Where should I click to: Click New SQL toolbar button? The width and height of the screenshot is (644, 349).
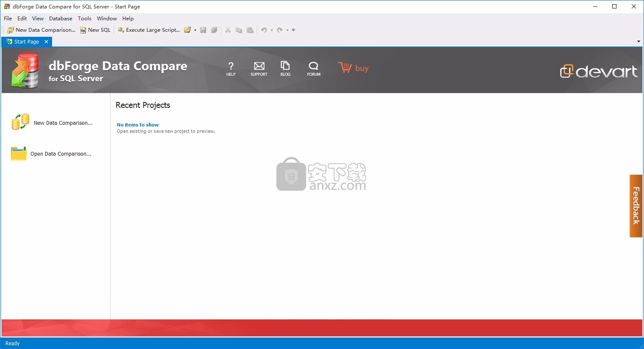pos(95,30)
